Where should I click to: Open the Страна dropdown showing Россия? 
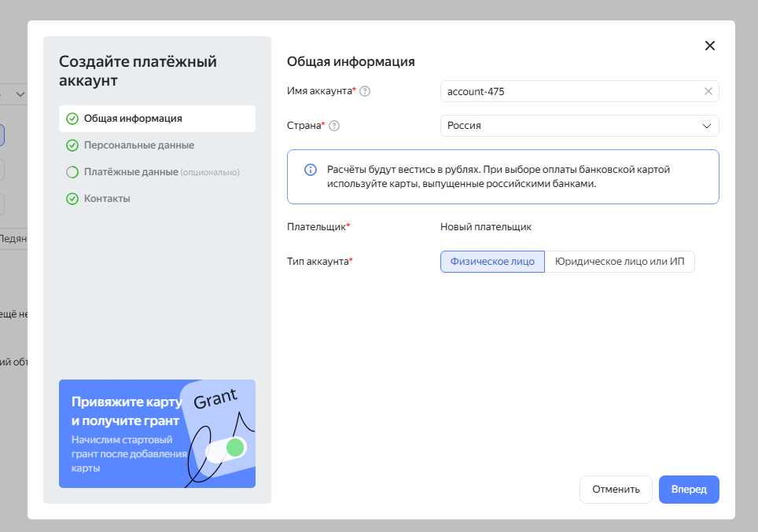coord(566,126)
